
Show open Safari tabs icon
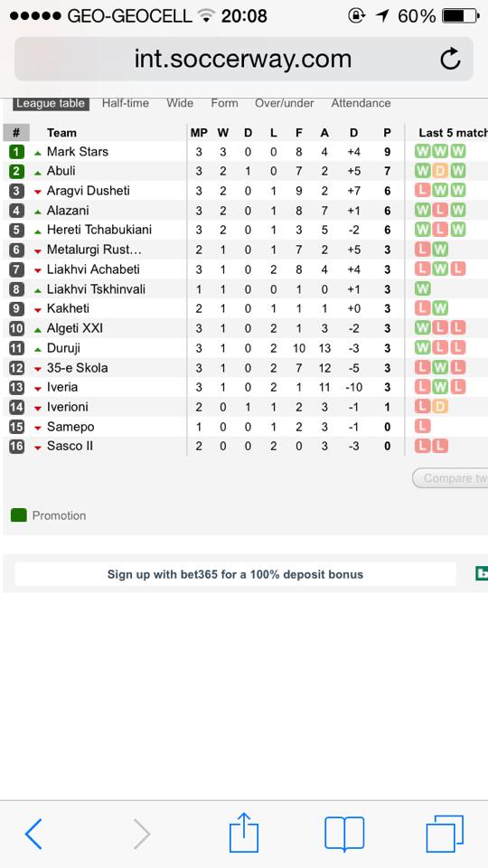[445, 834]
